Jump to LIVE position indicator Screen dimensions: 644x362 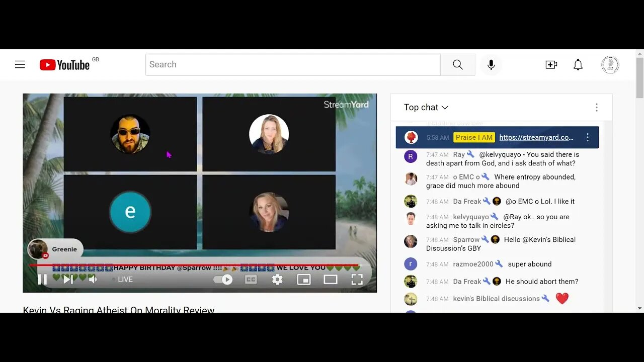click(122, 280)
